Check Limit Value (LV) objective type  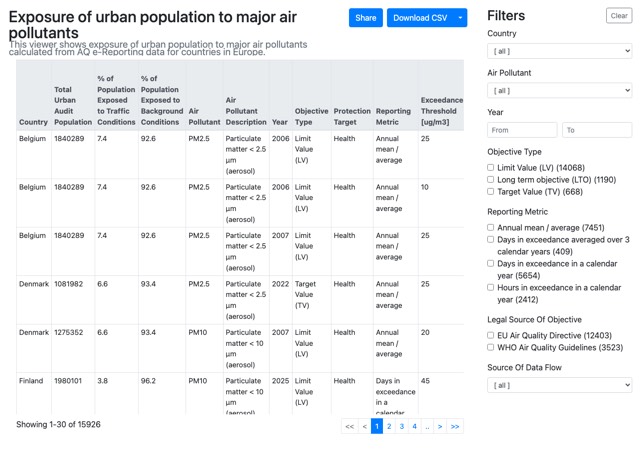point(491,167)
